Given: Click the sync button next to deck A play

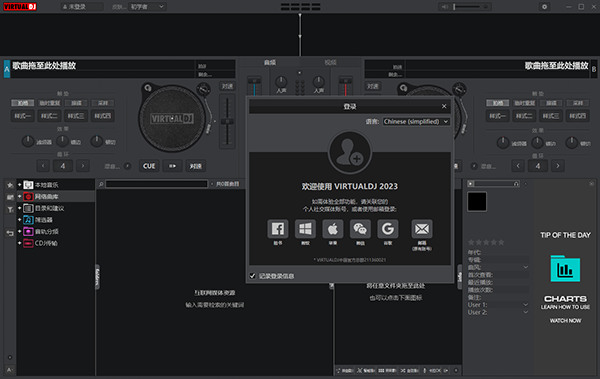Looking at the screenshot, I should coord(196,166).
